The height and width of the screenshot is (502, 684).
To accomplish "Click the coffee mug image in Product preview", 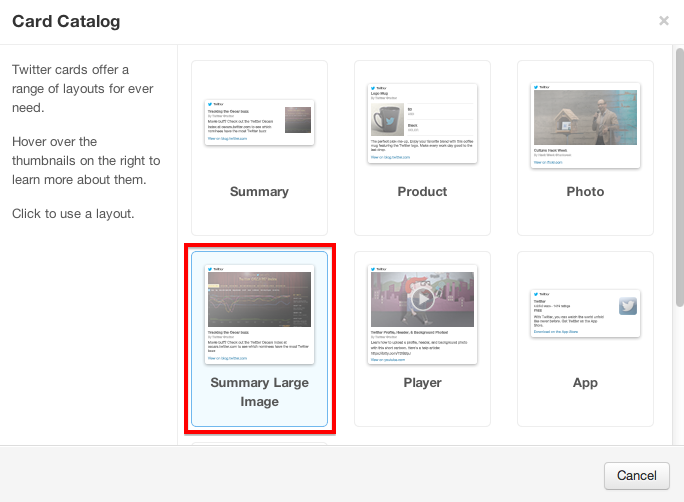I will [x=386, y=118].
